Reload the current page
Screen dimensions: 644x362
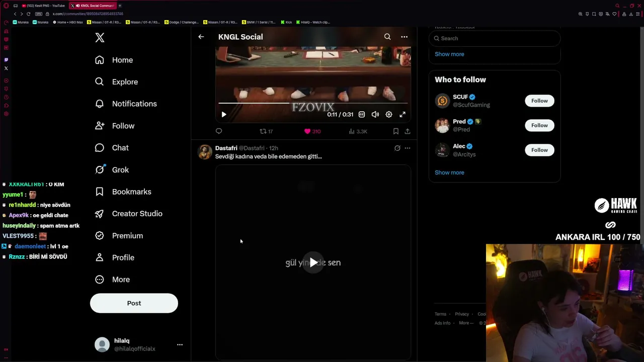(28, 14)
